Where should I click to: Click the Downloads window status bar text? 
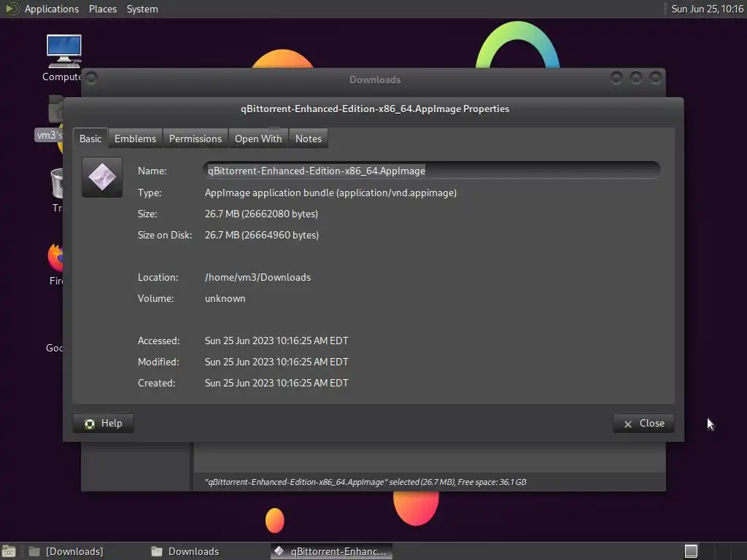[x=365, y=482]
